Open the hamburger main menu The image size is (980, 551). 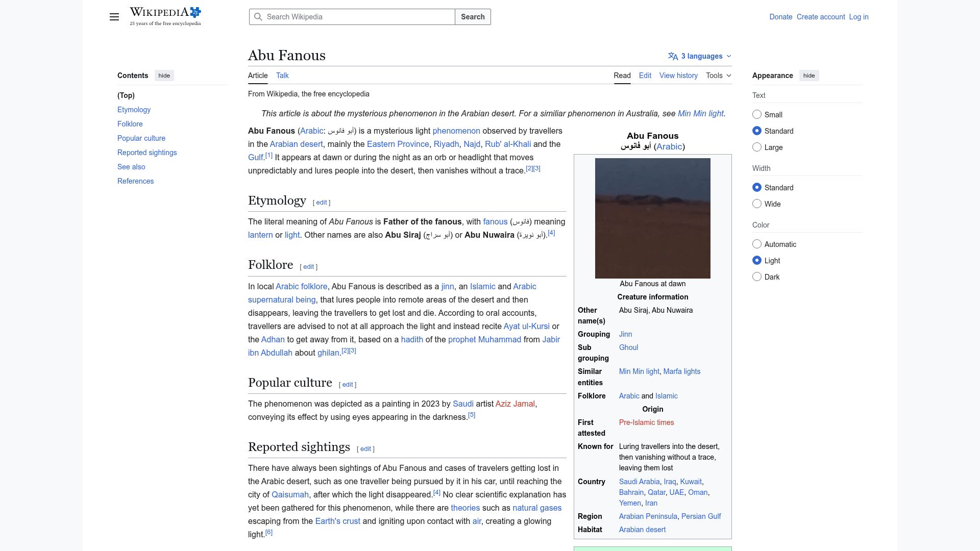click(114, 17)
